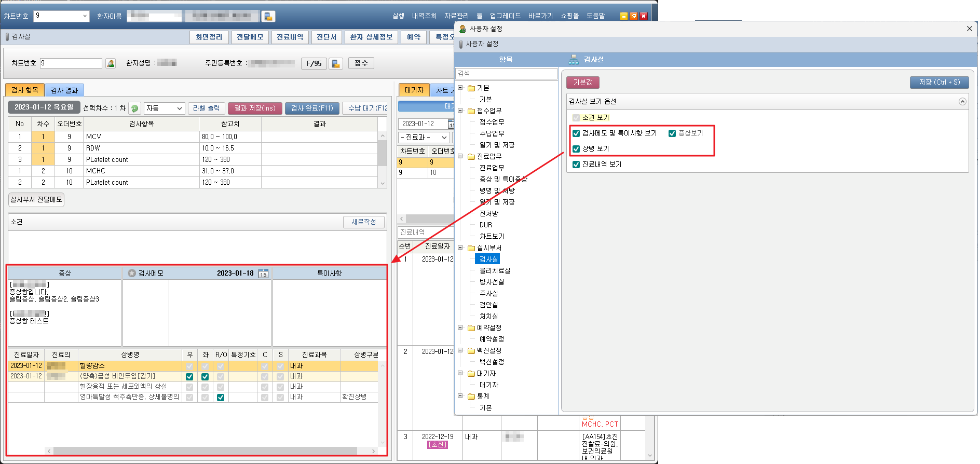Image resolution: width=980 pixels, height=464 pixels.
Task: Click the 저장 (Ctrl + S) button
Action: 939,83
